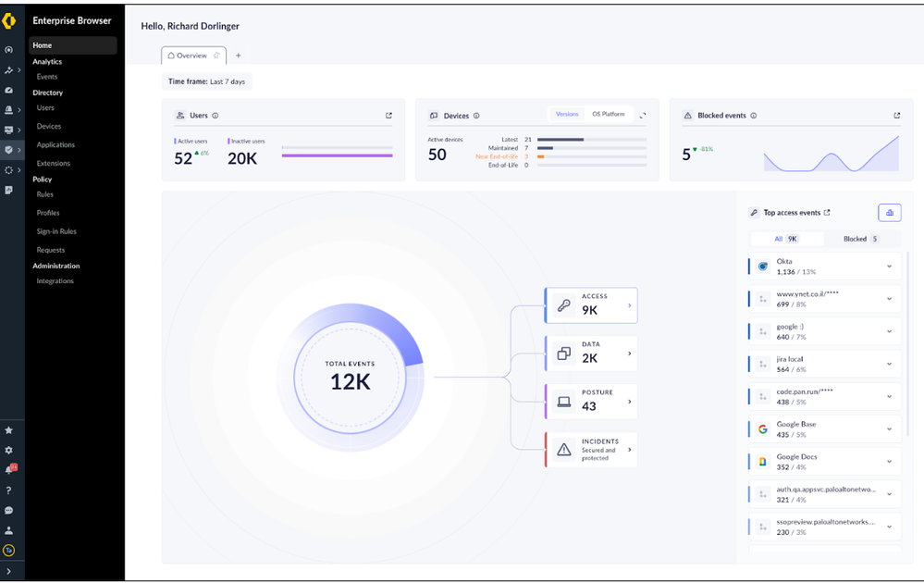Open the help question mark icon
This screenshot has height=583, width=924.
coord(9,490)
